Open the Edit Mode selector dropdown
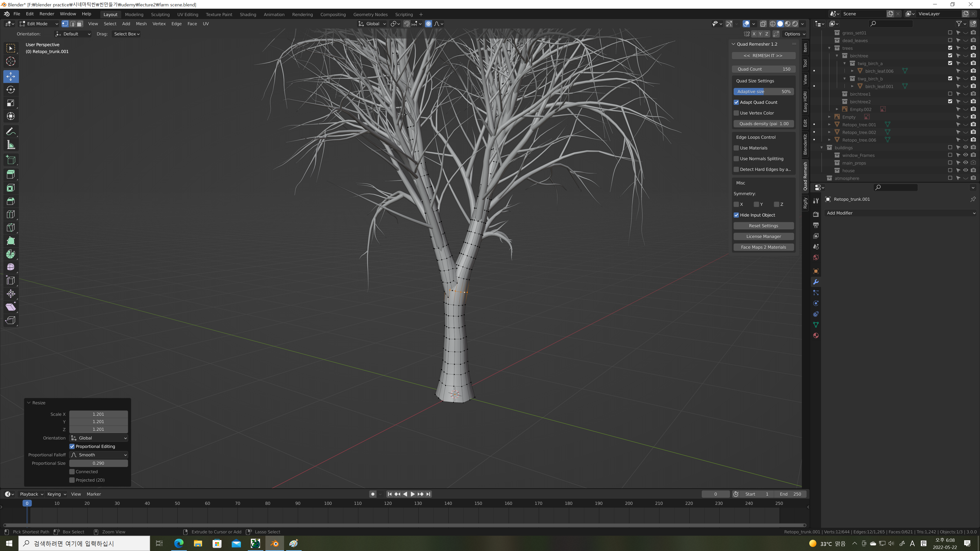This screenshot has height=551, width=980. point(39,23)
